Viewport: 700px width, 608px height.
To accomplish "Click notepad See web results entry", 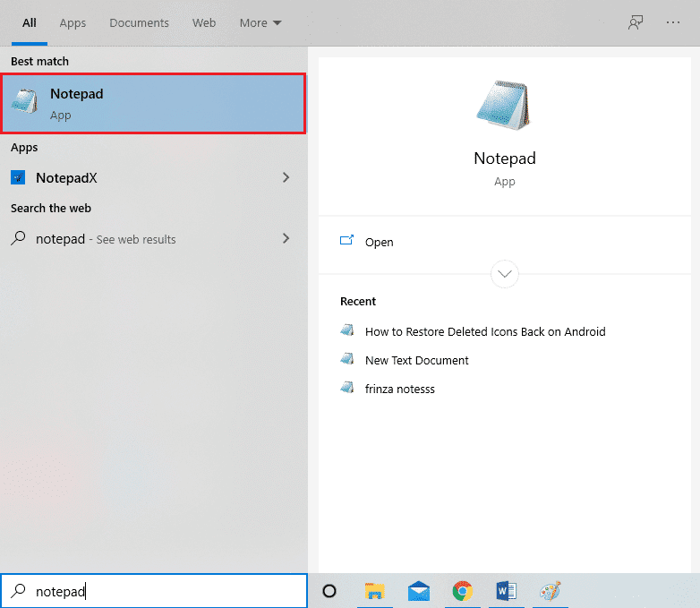I will 154,238.
